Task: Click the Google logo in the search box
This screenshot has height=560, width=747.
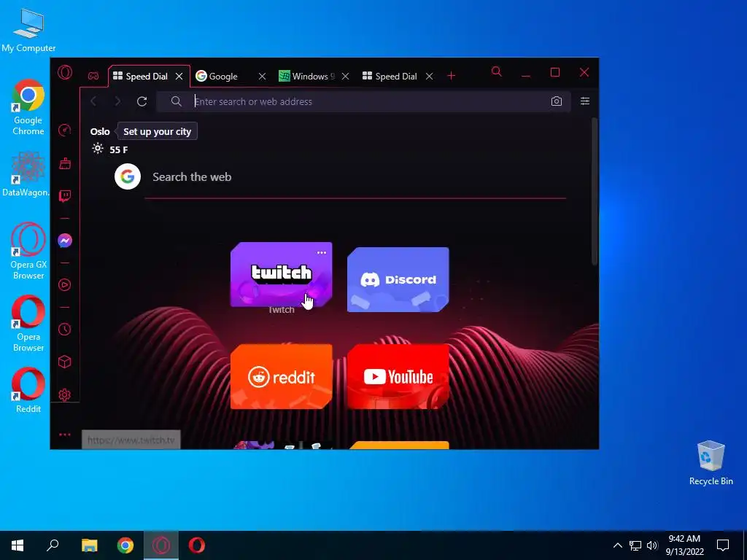Action: [x=127, y=176]
